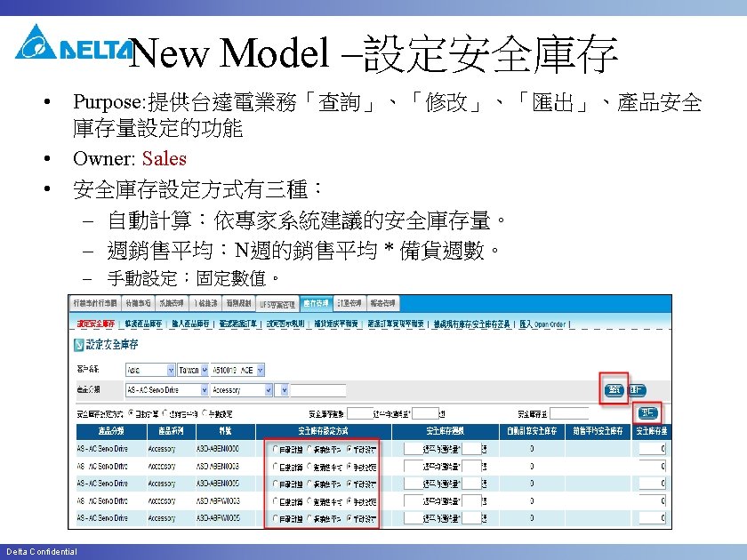
Task: Select 手動設定 radio for ASD-ABEN0000
Action: coord(349,449)
